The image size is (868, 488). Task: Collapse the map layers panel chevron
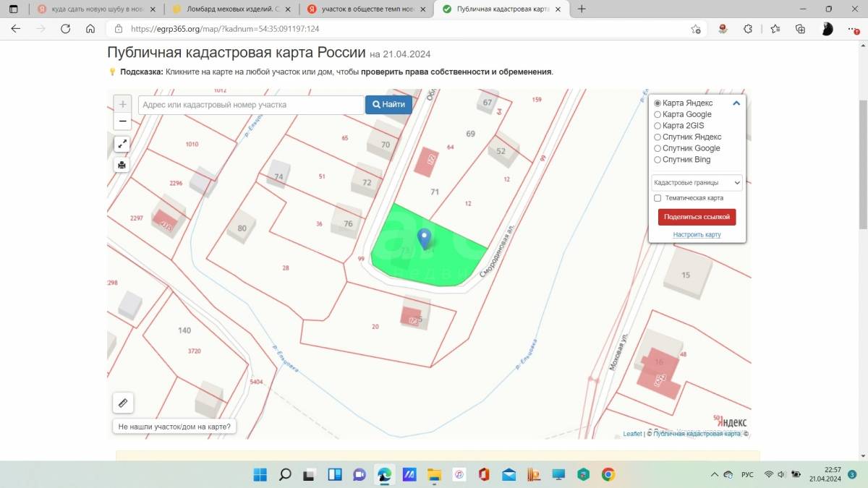point(736,103)
